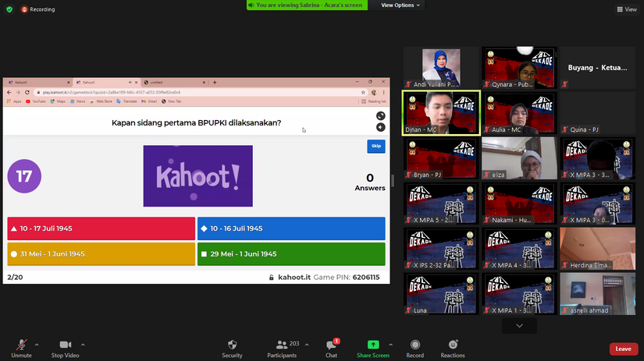Open a new Chrome tab

coord(215,83)
